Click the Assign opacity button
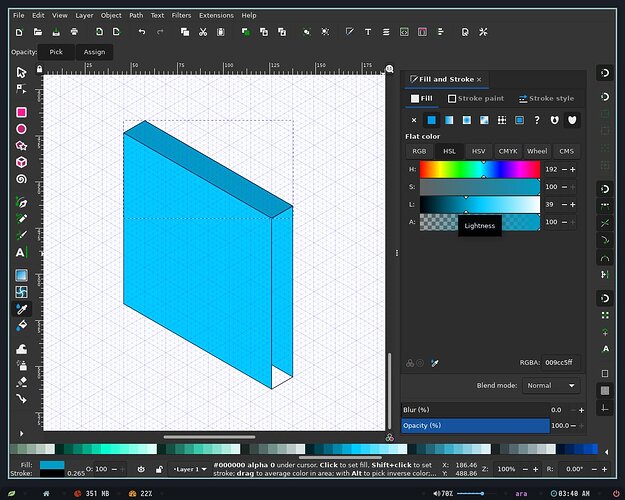Image resolution: width=625 pixels, height=500 pixels. (x=94, y=52)
